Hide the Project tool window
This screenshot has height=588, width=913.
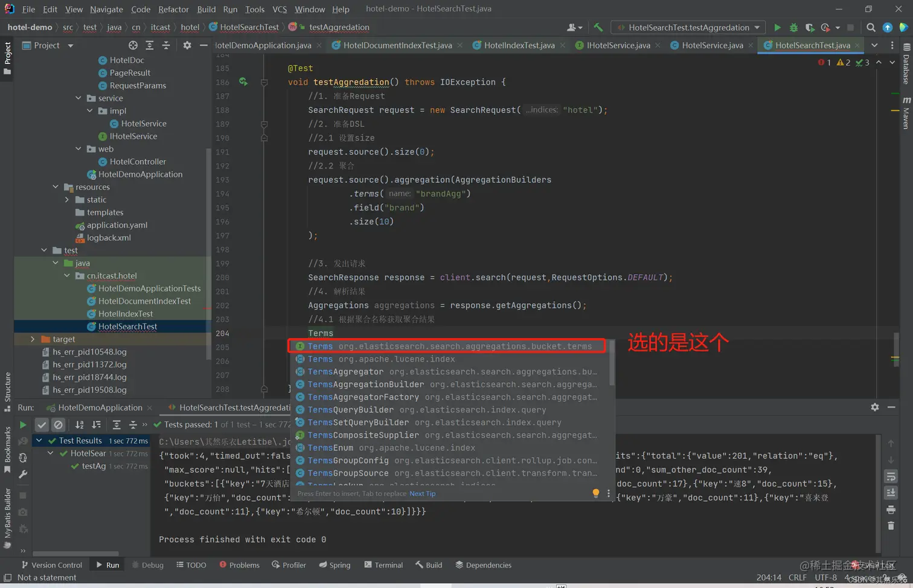(203, 45)
